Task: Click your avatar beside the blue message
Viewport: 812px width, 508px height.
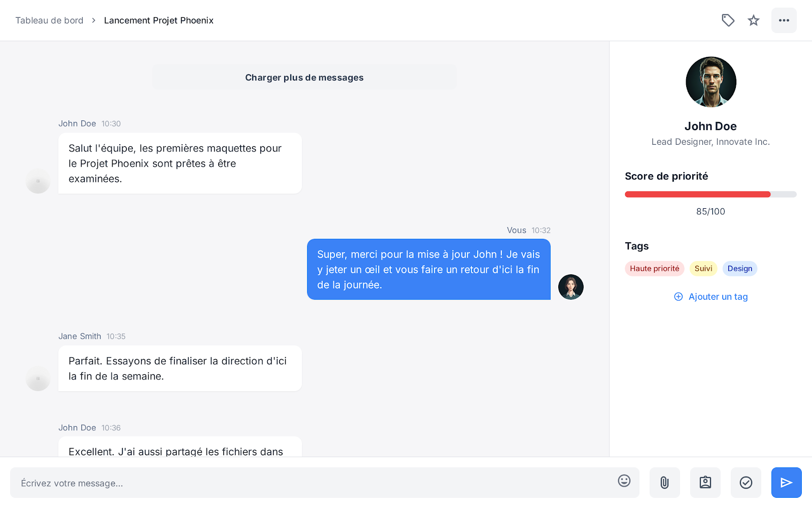Action: point(571,287)
